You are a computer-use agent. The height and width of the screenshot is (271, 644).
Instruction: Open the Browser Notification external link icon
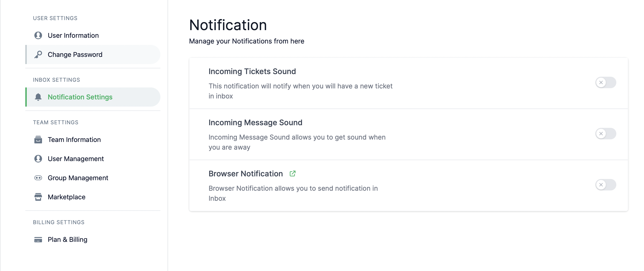pos(292,173)
